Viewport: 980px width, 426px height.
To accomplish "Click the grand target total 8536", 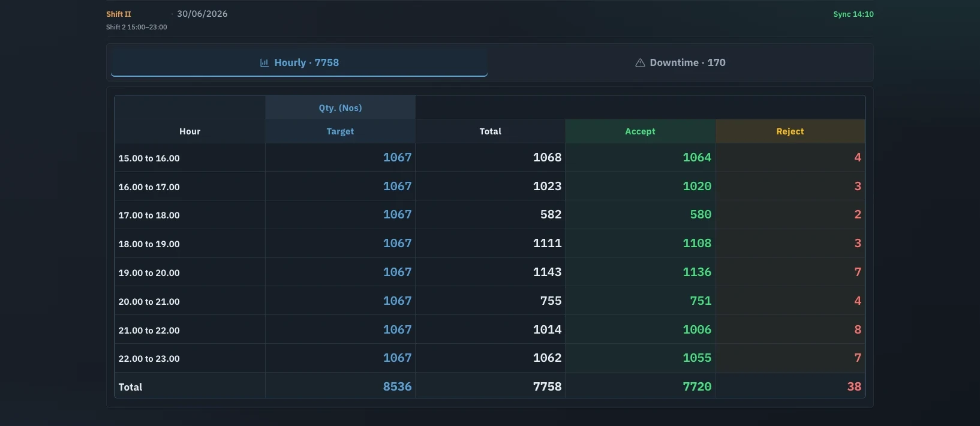I will [398, 386].
